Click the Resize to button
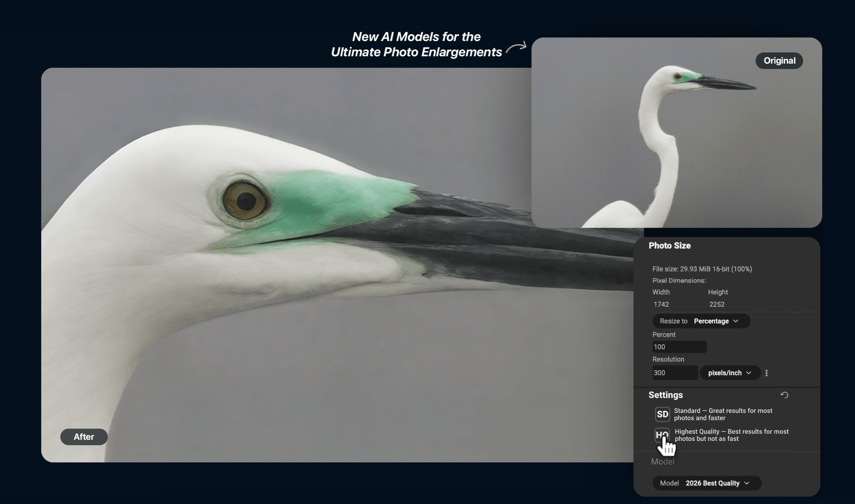Screen dimensions: 855x504 (x=673, y=321)
